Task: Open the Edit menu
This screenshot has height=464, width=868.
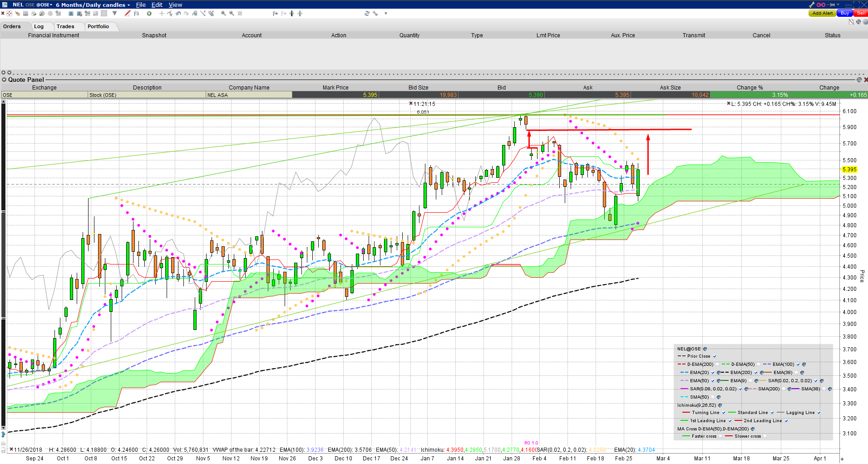Action: [157, 5]
